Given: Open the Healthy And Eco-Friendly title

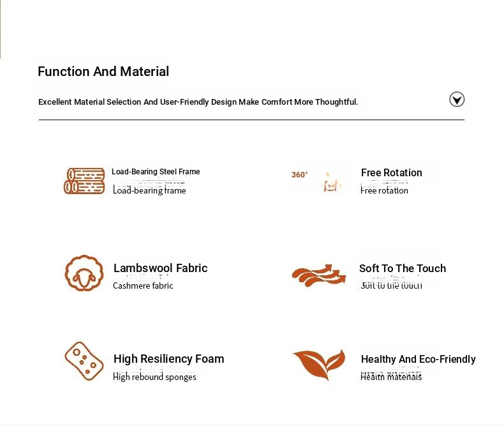Looking at the screenshot, I should point(418,359).
